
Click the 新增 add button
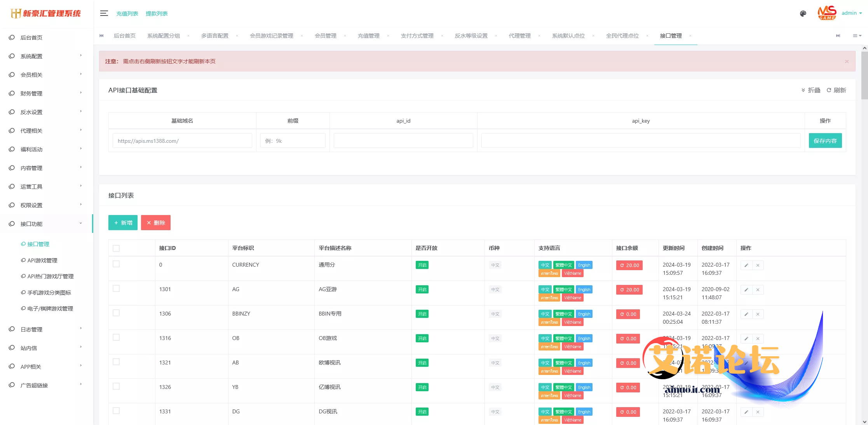[123, 223]
